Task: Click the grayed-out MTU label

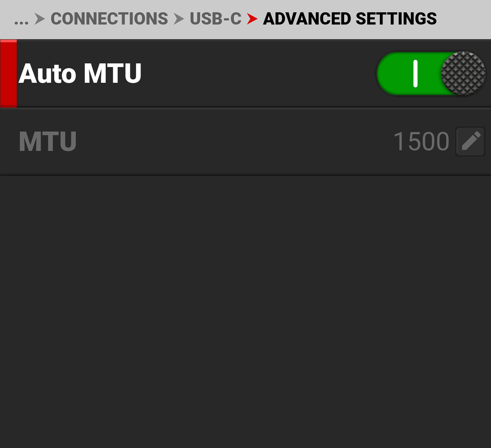Action: [x=48, y=141]
